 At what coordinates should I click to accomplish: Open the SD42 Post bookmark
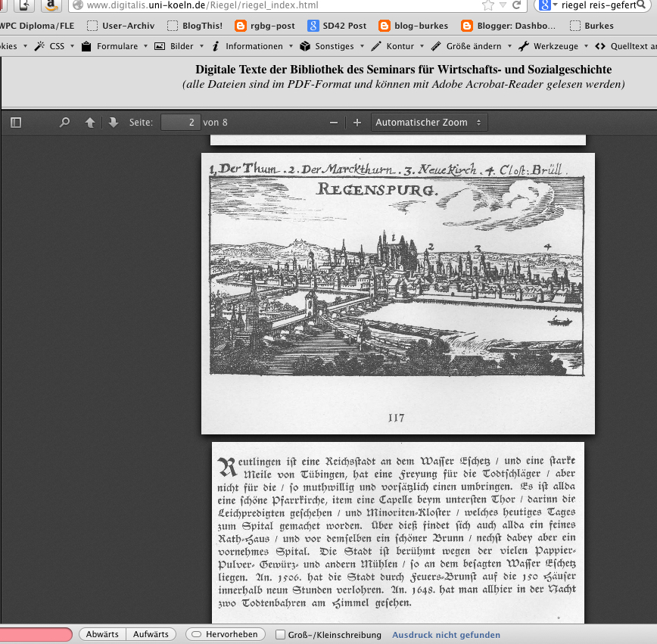[337, 26]
